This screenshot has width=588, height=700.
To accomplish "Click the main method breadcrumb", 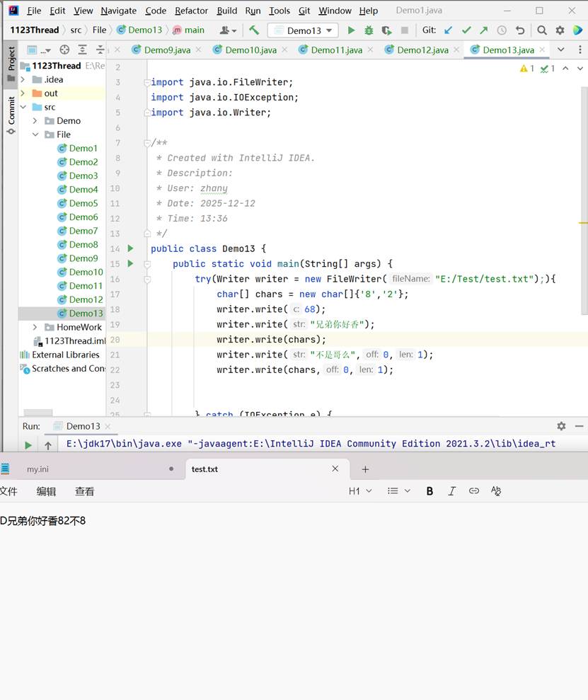I will coord(189,30).
